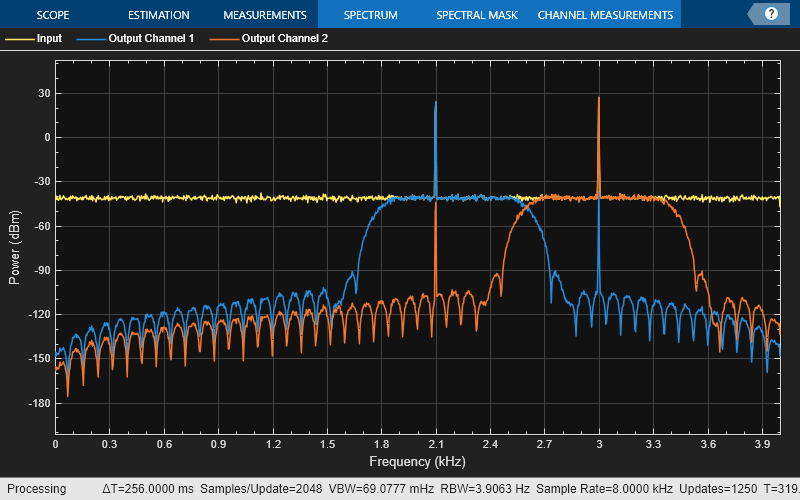Image resolution: width=800 pixels, height=500 pixels.
Task: Click the Power (dBm) axis label
Action: coord(15,247)
